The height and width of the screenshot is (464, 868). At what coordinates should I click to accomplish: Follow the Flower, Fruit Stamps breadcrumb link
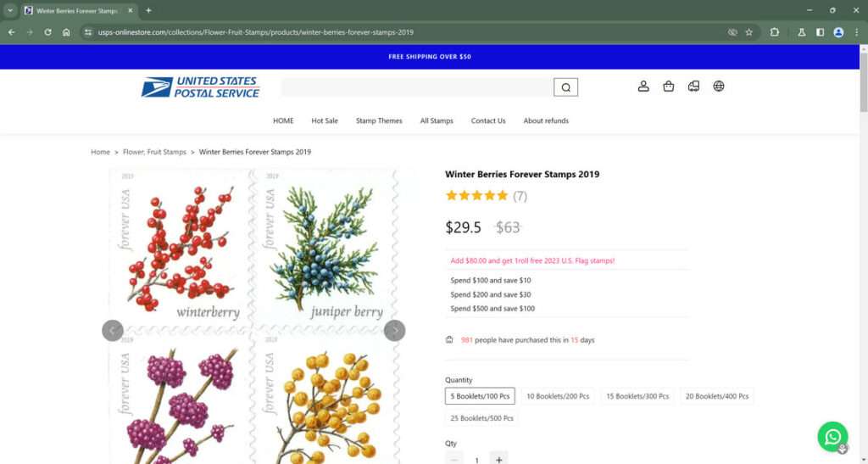pyautogui.click(x=154, y=152)
